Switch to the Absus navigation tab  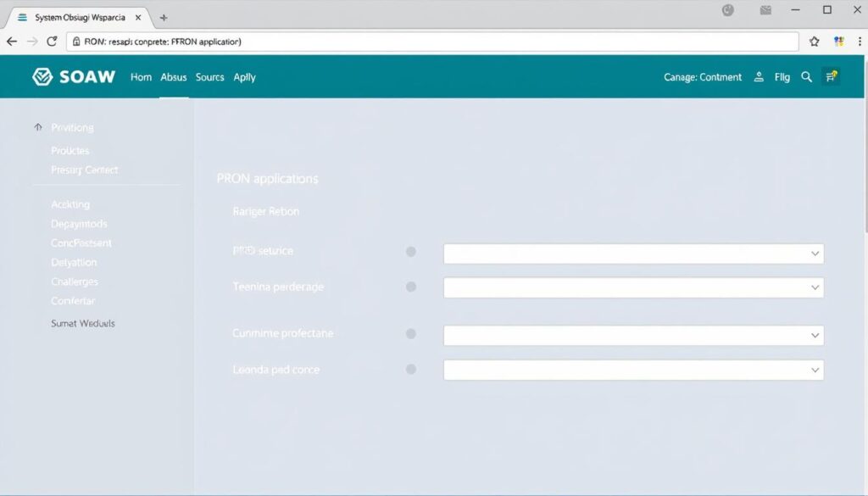[x=173, y=76]
